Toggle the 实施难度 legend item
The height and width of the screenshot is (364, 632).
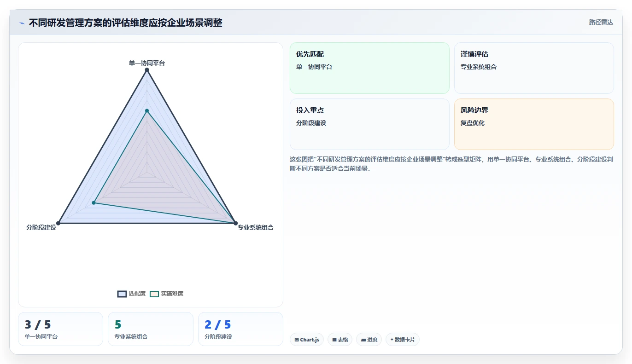point(166,294)
